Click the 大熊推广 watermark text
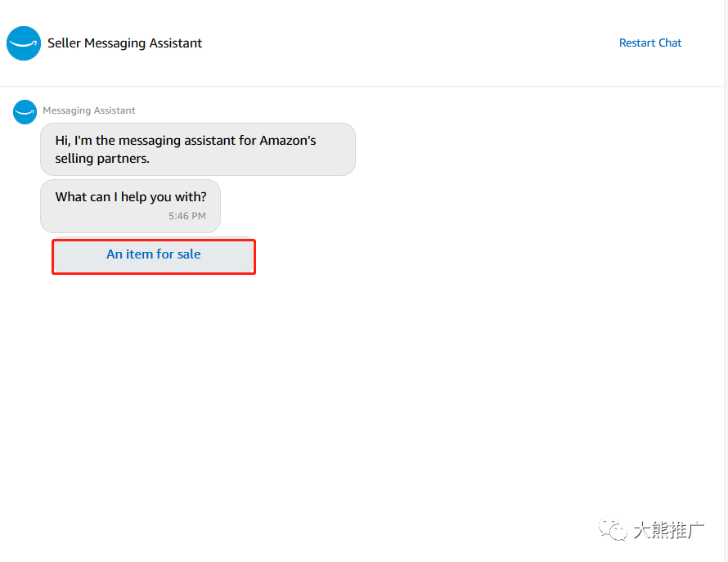This screenshot has width=728, height=562. 668,531
